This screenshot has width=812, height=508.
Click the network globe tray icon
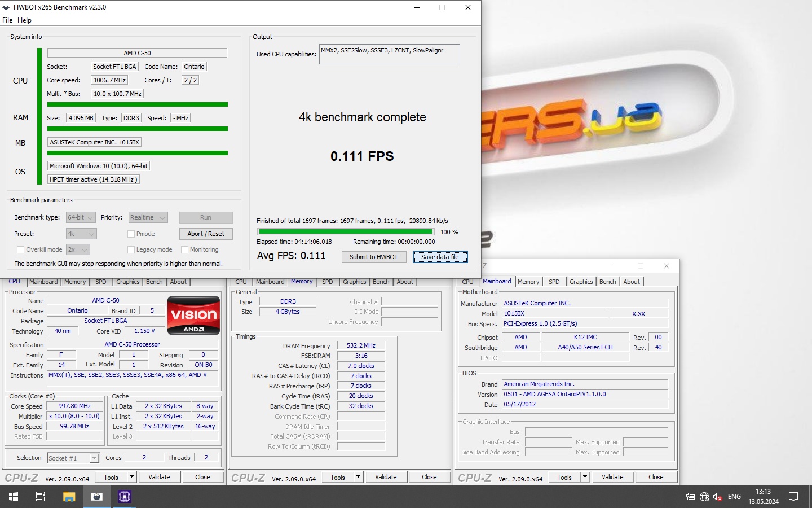click(x=704, y=497)
